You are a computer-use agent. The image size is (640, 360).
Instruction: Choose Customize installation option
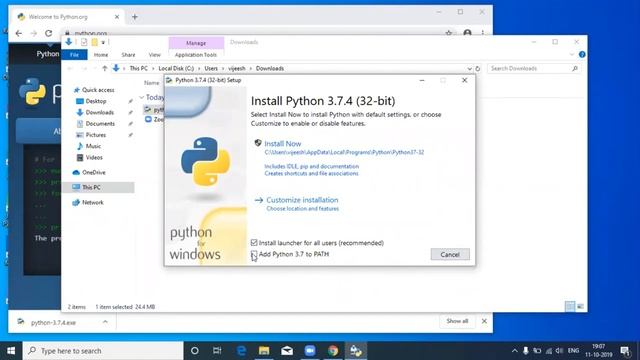[302, 200]
